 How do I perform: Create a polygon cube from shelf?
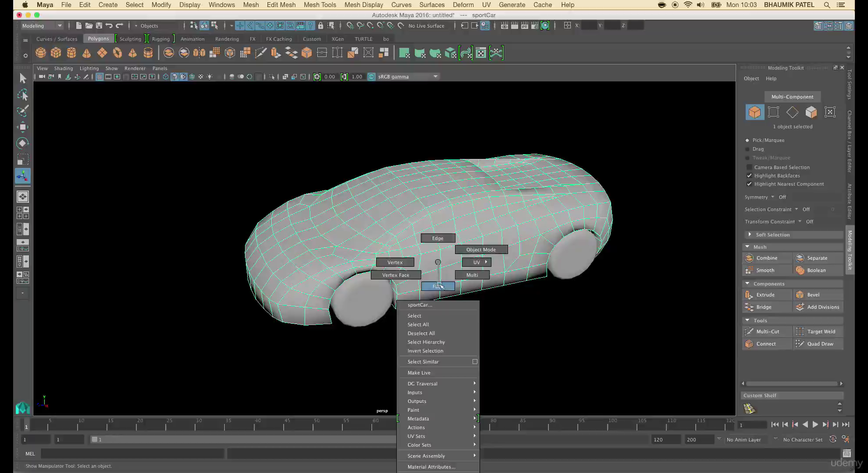56,53
